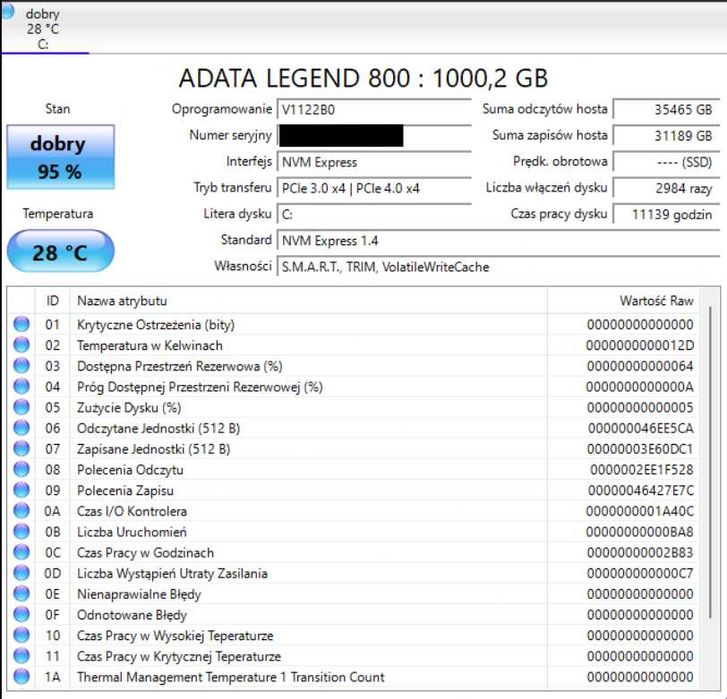
Task: Select row Liczba Wystąpień Utraty Zasilania
Action: [x=353, y=573]
